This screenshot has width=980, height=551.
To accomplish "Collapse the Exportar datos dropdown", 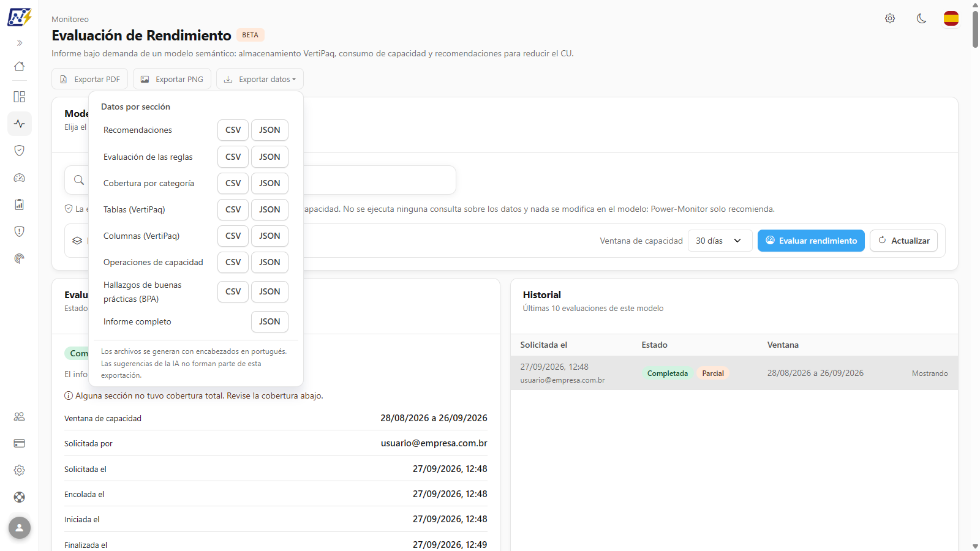I will (x=260, y=79).
